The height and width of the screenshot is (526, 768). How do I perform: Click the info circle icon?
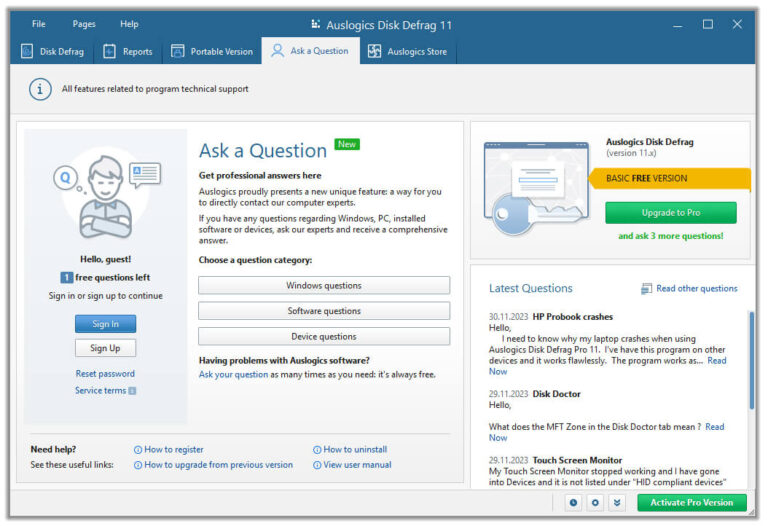(40, 89)
